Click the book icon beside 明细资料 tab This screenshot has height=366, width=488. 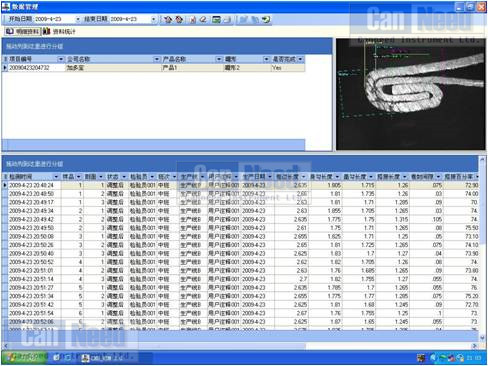(10, 31)
